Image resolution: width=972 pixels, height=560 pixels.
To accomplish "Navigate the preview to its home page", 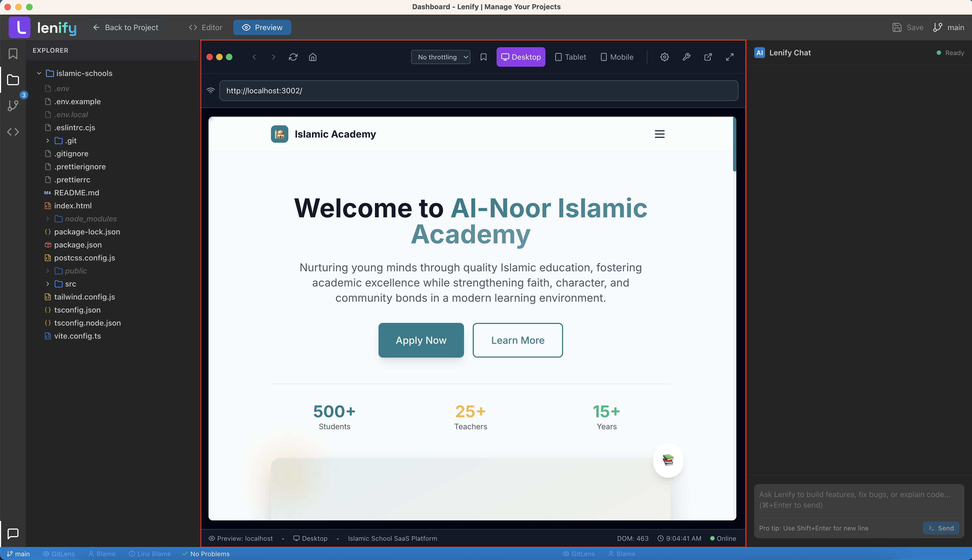I will 313,57.
